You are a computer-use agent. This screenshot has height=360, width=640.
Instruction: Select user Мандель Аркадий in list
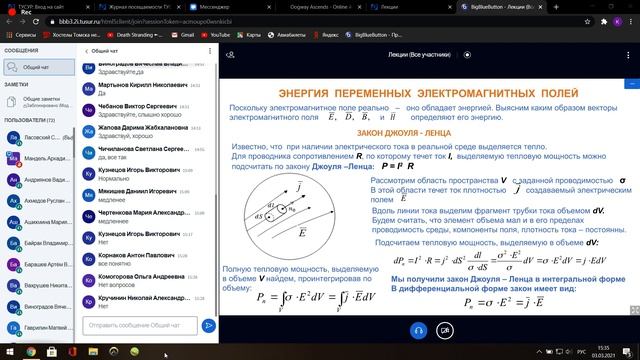click(x=39, y=158)
